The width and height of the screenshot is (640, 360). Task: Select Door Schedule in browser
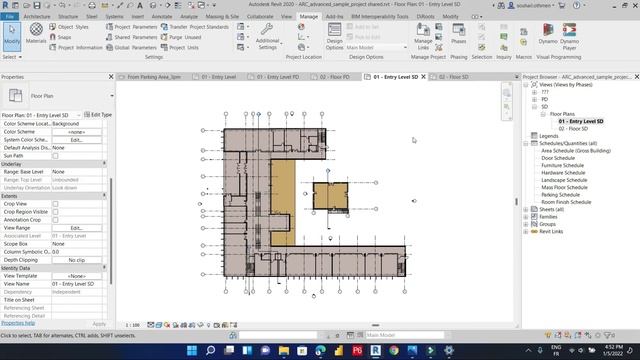click(558, 158)
